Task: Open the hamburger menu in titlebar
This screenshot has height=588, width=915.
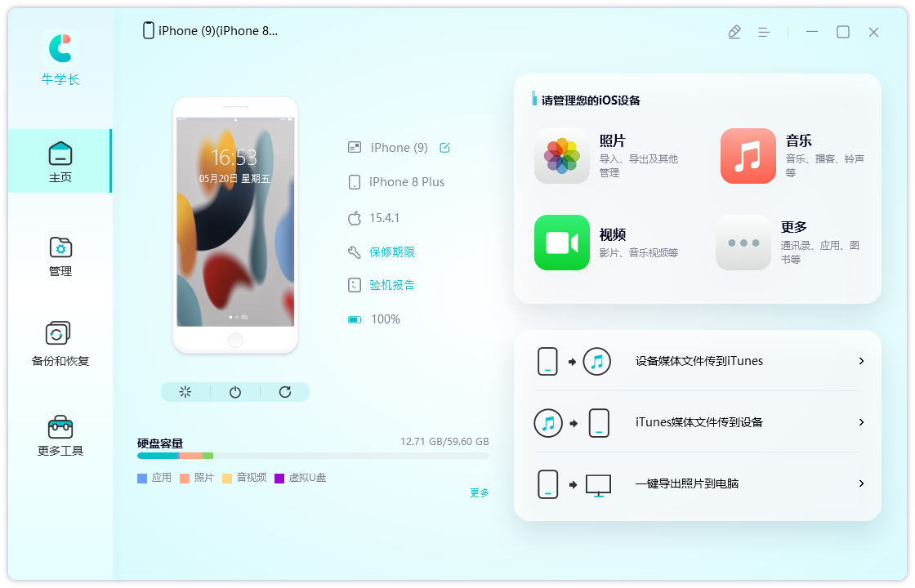Action: (x=764, y=32)
